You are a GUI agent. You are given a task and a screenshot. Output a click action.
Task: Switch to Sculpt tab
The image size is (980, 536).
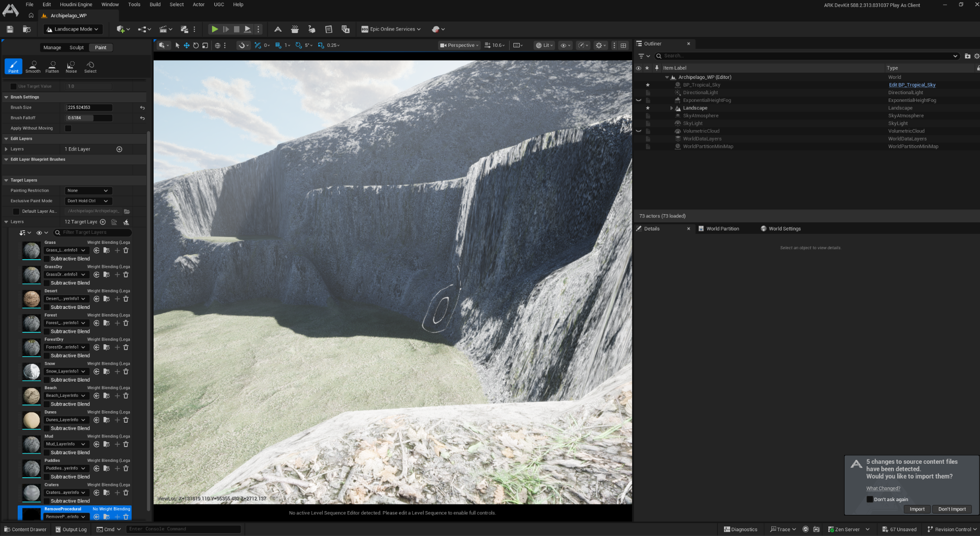(77, 47)
